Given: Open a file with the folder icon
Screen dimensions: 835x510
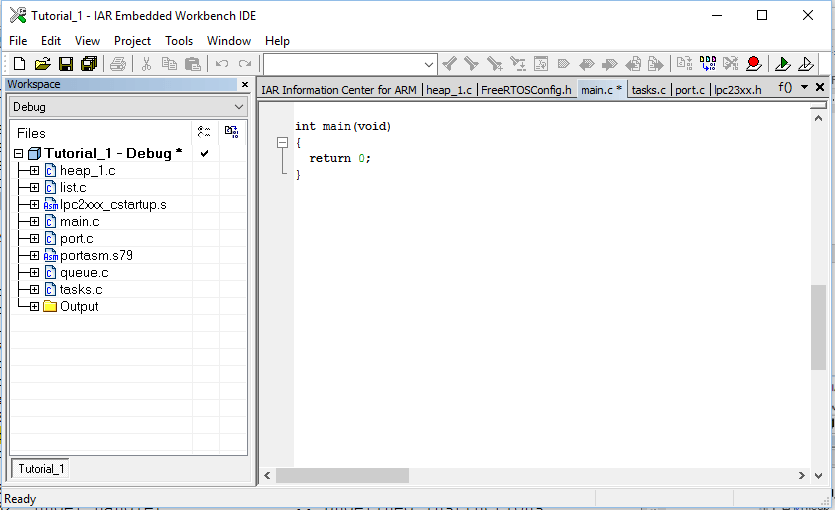Looking at the screenshot, I should coord(42,64).
